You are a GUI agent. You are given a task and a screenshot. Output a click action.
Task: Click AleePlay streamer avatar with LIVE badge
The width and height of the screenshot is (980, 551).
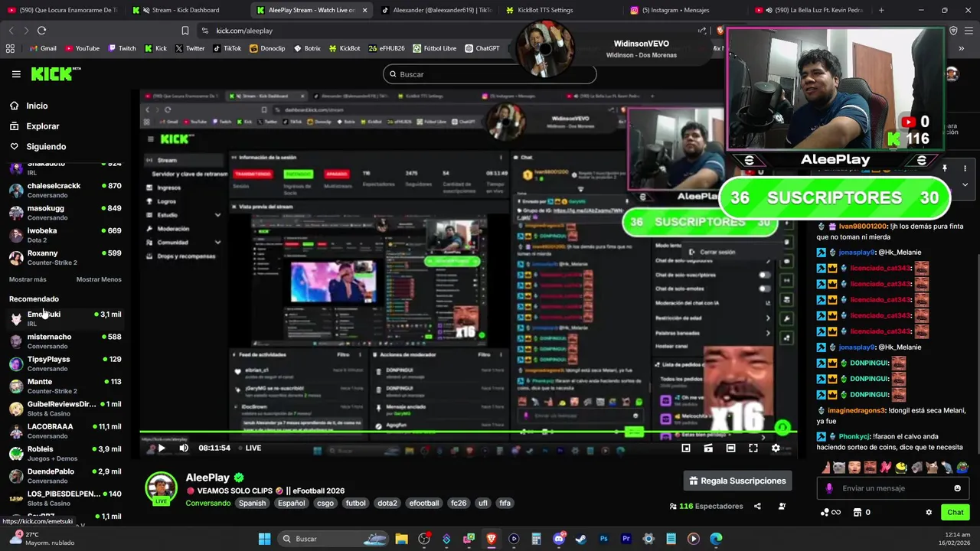(x=162, y=488)
